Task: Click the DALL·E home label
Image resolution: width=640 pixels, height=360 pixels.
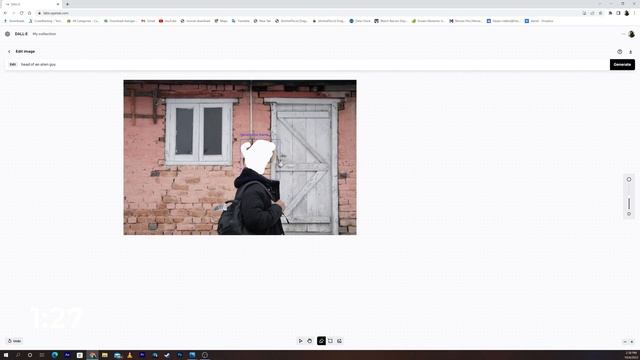Action: coord(21,34)
